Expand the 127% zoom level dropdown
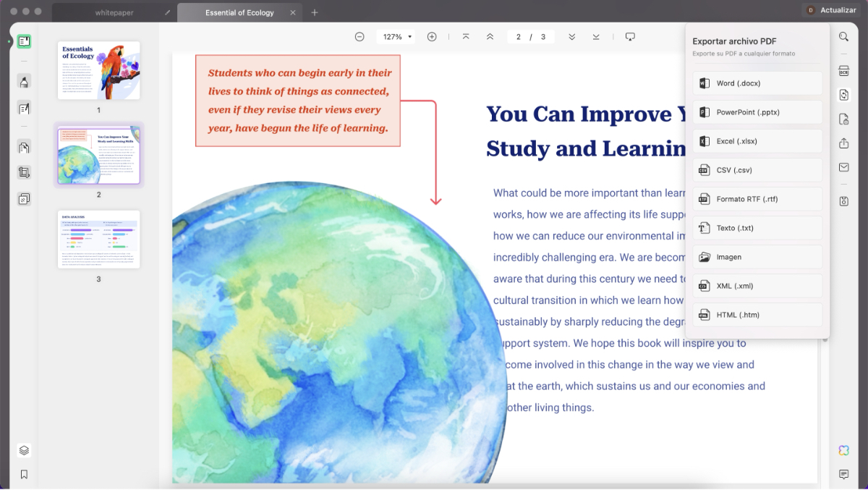Viewport: 868px width, 490px height. [x=396, y=37]
